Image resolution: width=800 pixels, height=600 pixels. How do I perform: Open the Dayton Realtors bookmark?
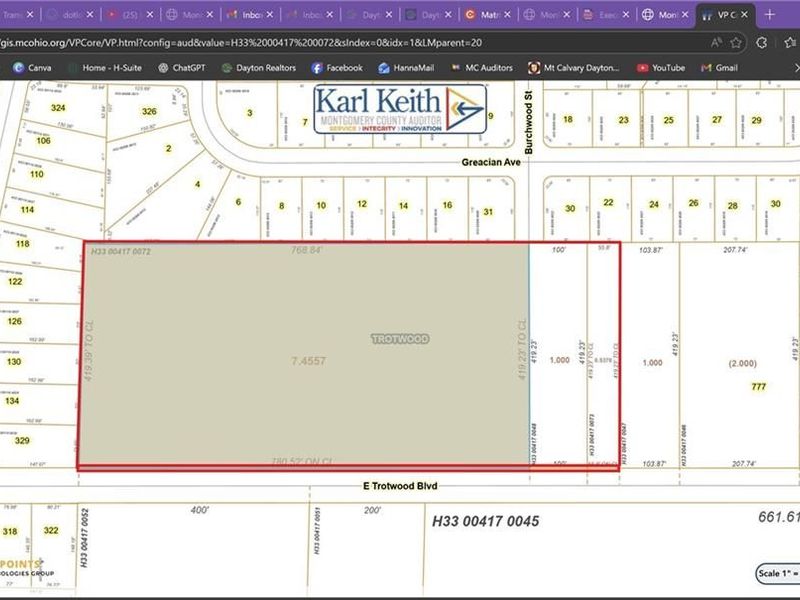(x=259, y=67)
